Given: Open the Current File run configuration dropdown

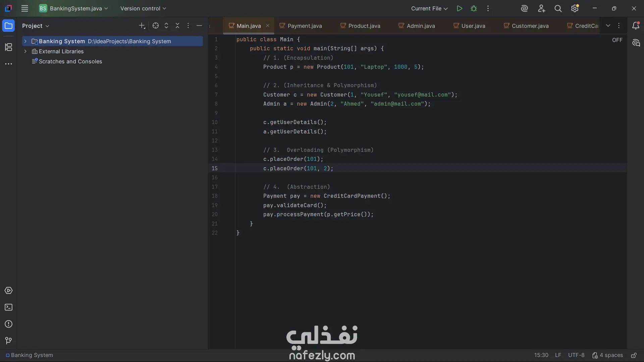Looking at the screenshot, I should point(429,9).
